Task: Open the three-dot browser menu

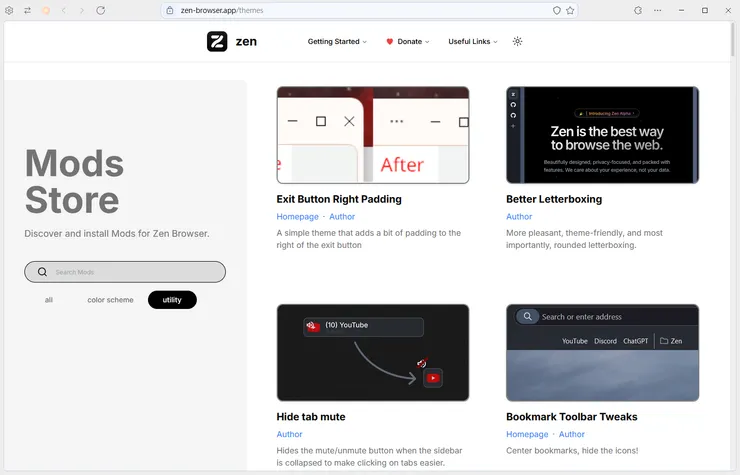Action: click(x=657, y=10)
